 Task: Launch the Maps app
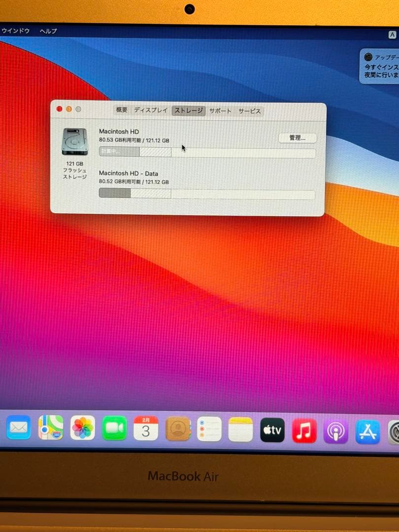coord(51,428)
